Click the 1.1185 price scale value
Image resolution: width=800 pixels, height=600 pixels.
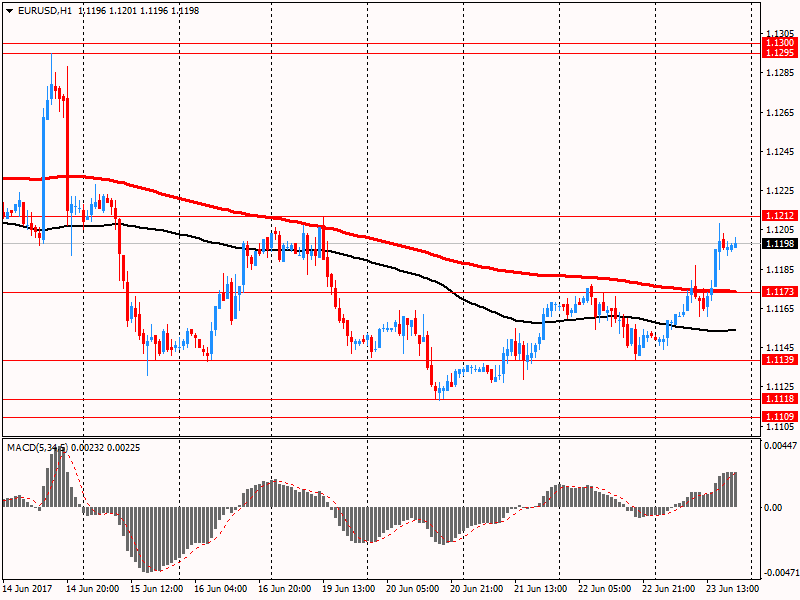point(781,270)
